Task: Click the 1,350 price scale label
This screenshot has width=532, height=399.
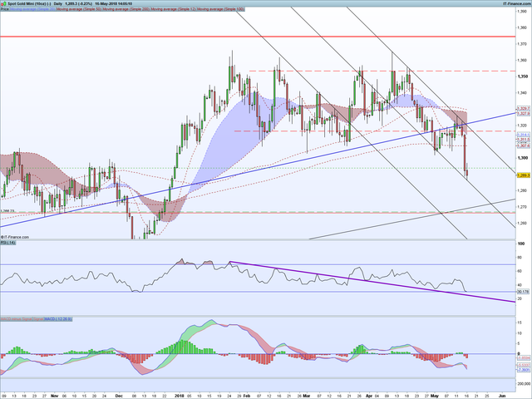Action: [x=523, y=76]
